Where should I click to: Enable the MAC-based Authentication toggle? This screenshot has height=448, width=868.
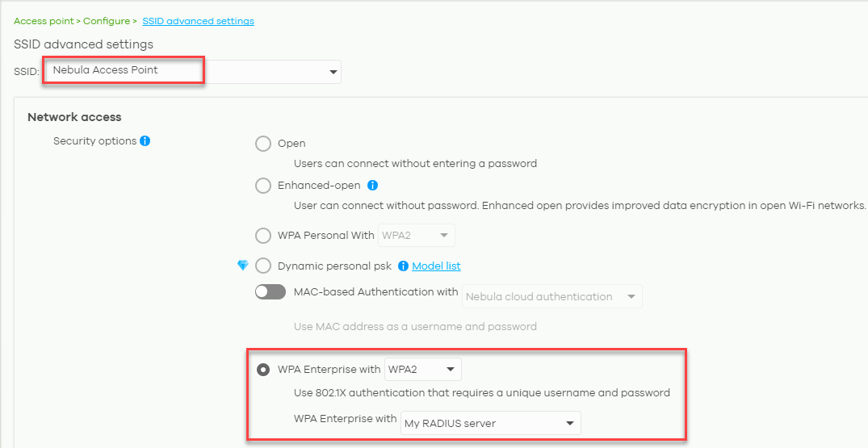coord(270,292)
